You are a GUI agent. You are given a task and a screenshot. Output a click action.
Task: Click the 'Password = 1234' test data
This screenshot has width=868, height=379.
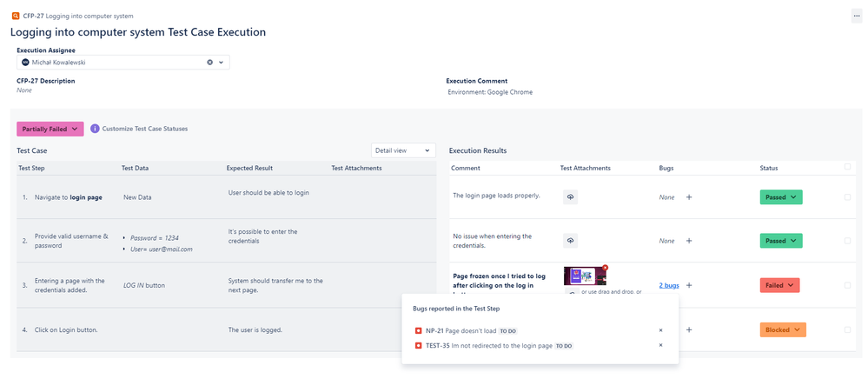tap(155, 237)
